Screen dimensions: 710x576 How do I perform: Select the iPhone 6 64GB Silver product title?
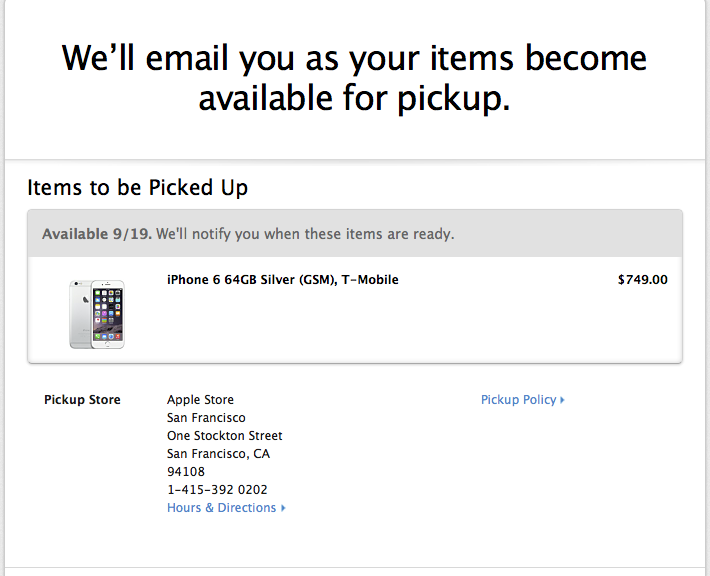pyautogui.click(x=252, y=280)
